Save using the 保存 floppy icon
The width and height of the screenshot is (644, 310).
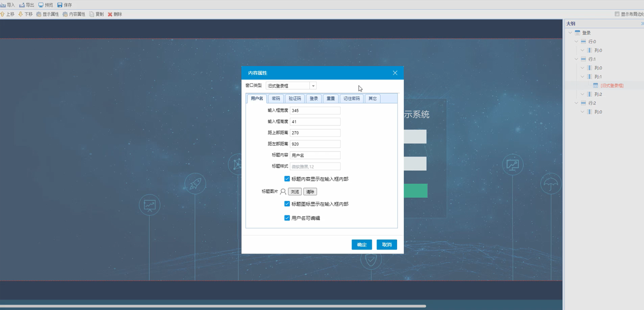(60, 5)
